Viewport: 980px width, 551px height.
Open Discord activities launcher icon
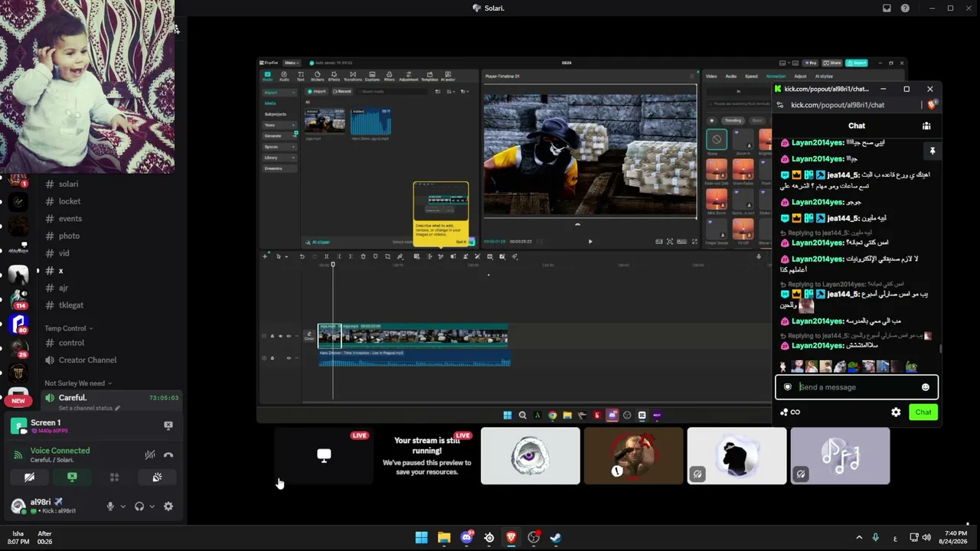tap(115, 478)
